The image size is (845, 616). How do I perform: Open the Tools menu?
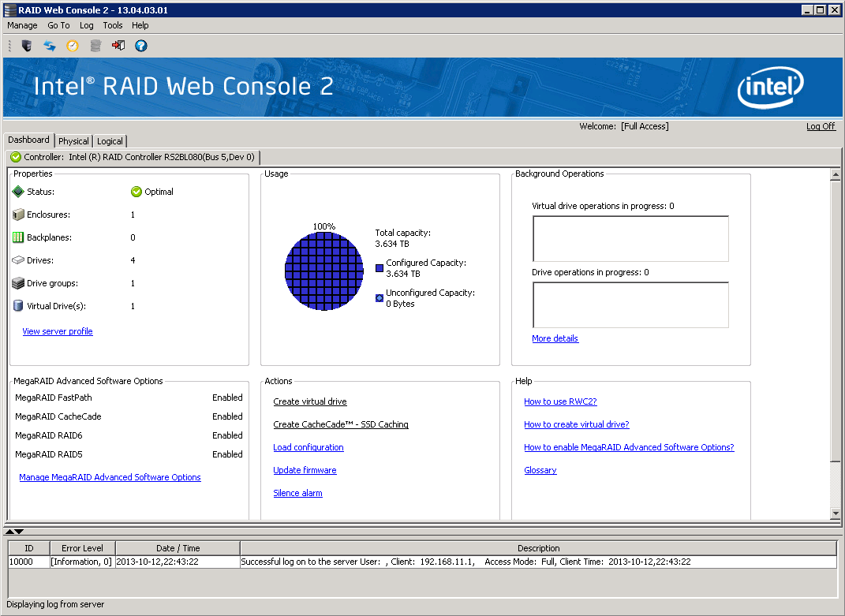(x=113, y=25)
